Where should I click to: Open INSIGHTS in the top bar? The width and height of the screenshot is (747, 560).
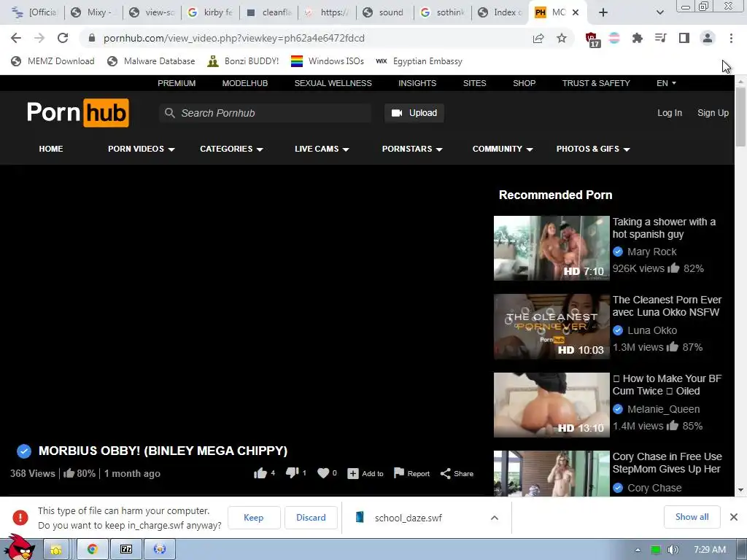tap(417, 83)
